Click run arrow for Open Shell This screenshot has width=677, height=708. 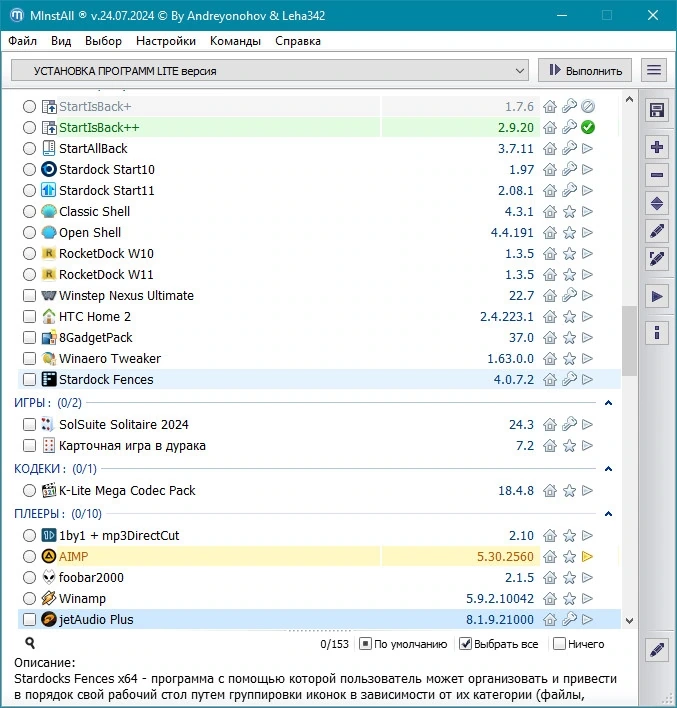pyautogui.click(x=588, y=233)
